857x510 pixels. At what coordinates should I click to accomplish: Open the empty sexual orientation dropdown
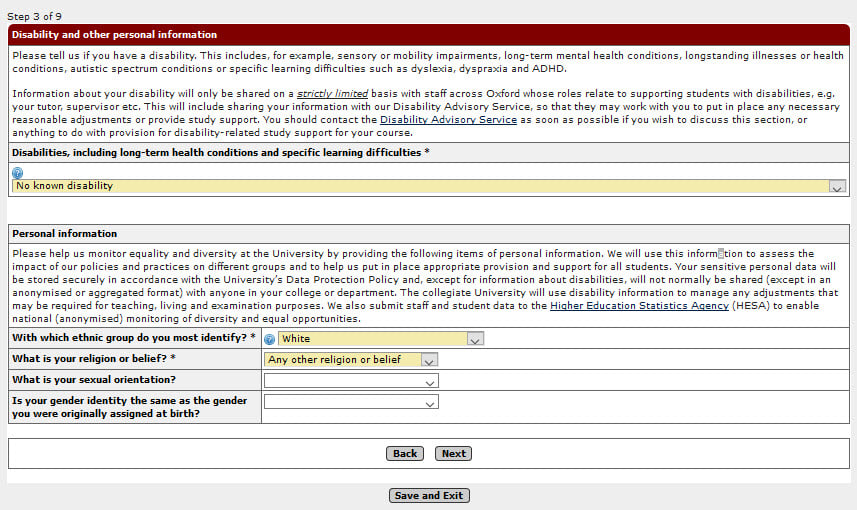(x=351, y=381)
